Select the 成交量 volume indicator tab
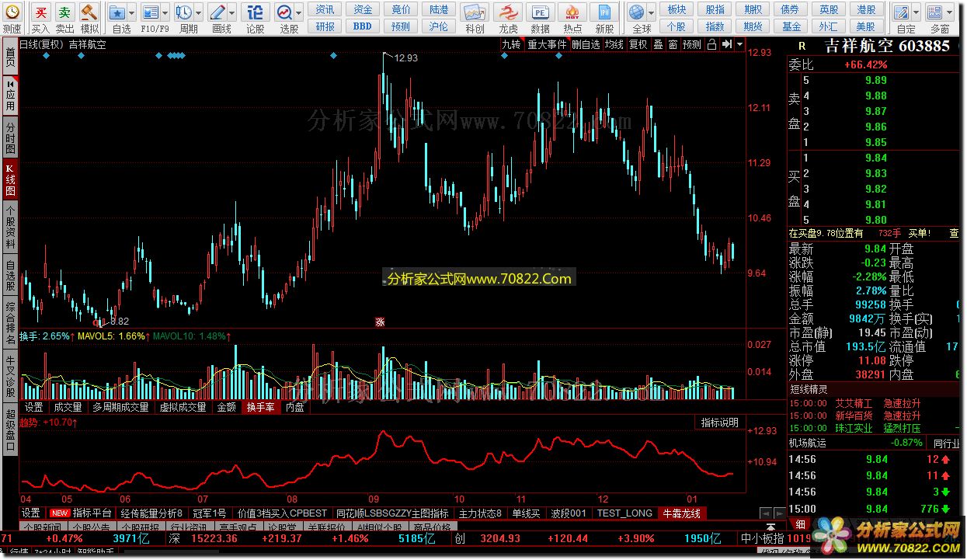 (x=67, y=407)
